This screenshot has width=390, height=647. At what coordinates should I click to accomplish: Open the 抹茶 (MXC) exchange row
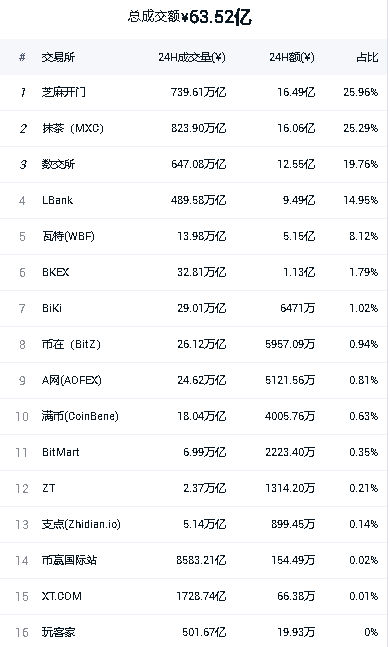(193, 128)
